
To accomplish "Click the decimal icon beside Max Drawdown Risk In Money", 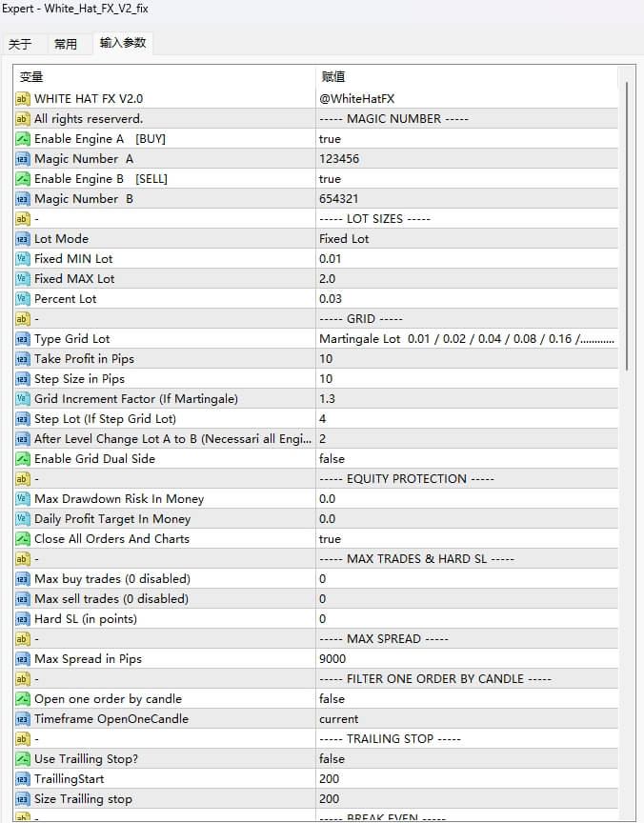I will tap(23, 498).
